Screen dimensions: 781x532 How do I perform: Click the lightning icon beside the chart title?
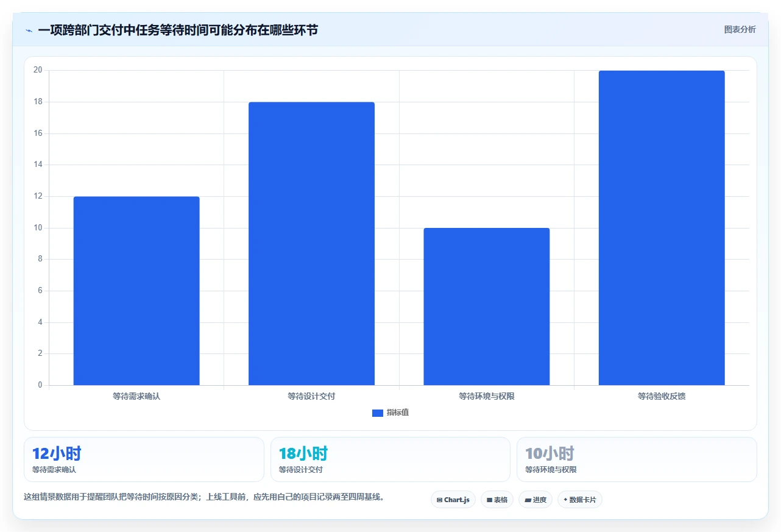tap(29, 30)
